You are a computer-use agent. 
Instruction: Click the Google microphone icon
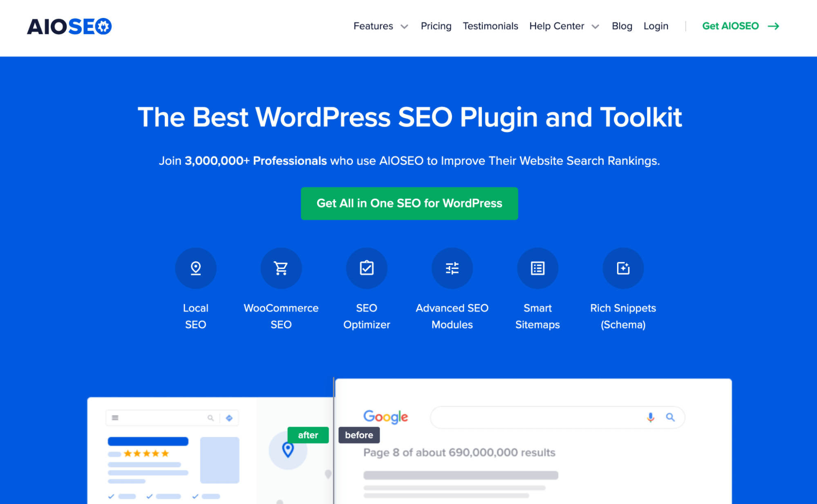click(x=651, y=417)
